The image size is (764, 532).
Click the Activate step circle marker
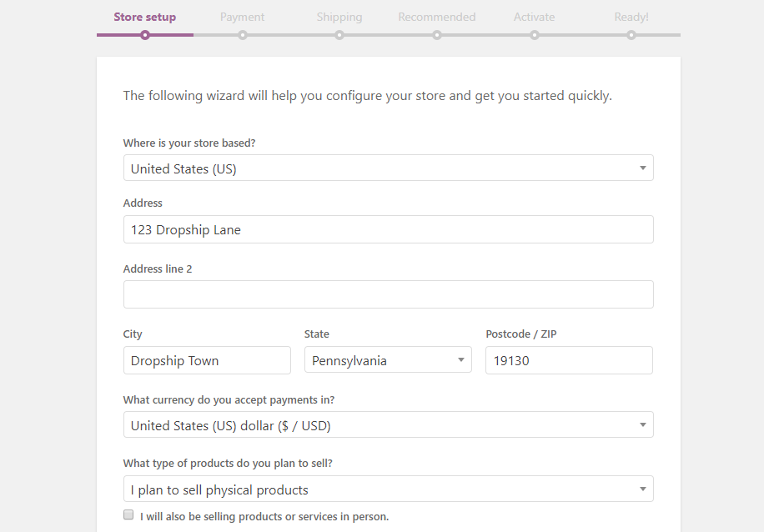click(535, 35)
